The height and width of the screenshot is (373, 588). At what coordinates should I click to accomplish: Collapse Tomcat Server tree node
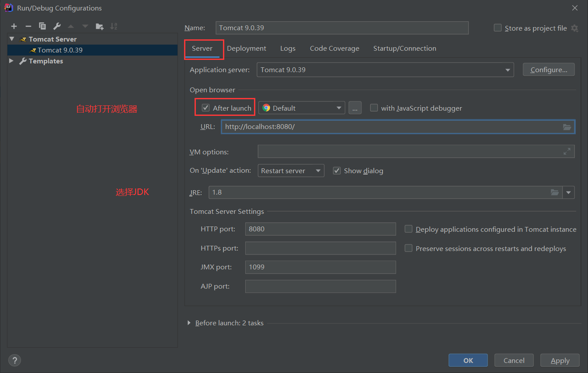pyautogui.click(x=12, y=39)
